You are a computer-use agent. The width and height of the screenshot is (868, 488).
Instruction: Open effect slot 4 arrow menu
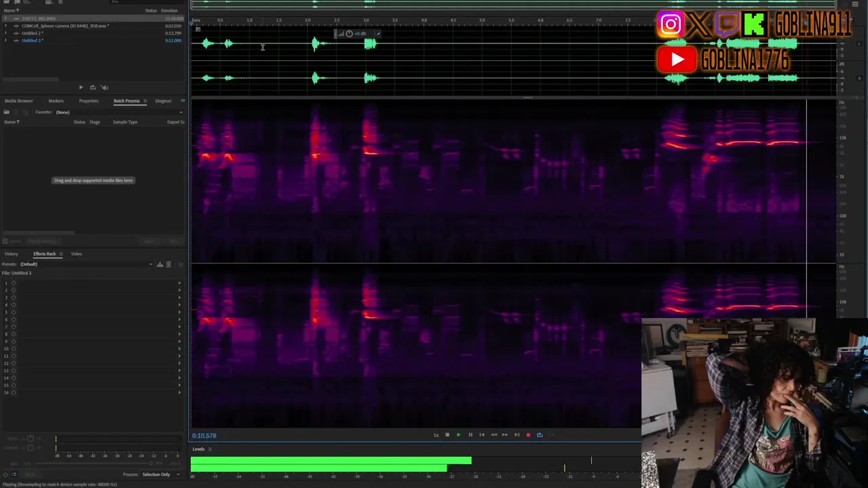(x=180, y=305)
